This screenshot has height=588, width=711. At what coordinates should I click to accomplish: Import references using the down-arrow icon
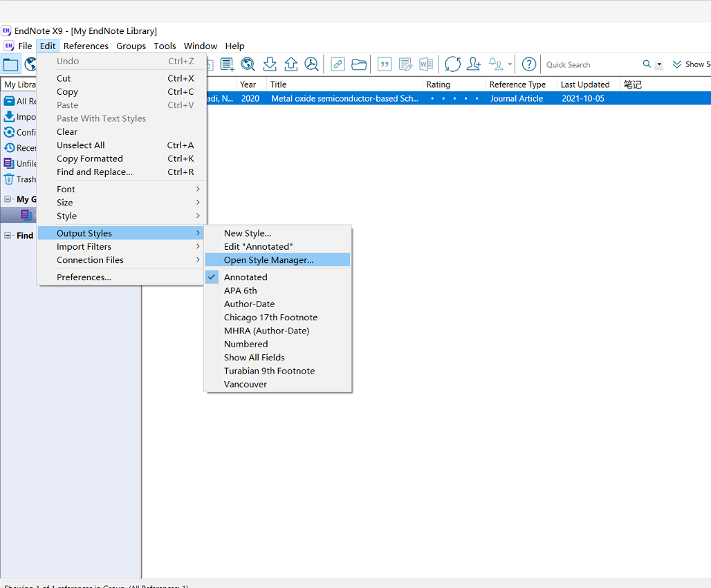pyautogui.click(x=270, y=64)
